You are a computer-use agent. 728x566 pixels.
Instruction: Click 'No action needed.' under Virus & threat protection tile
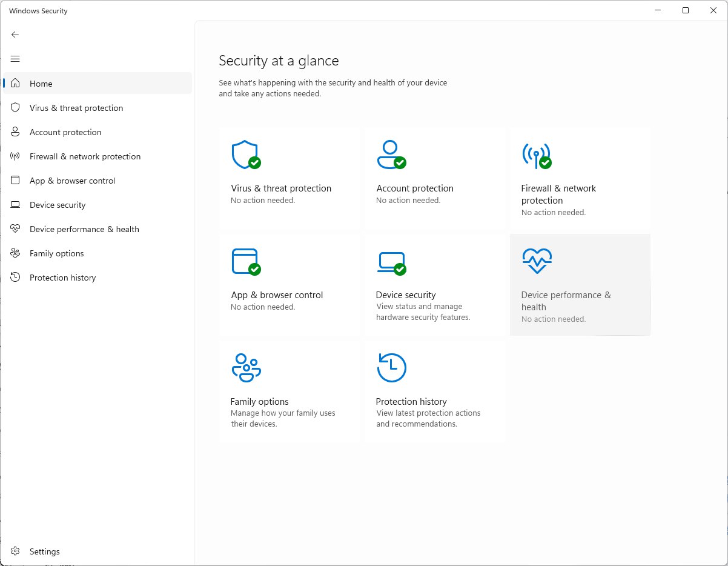click(x=263, y=201)
